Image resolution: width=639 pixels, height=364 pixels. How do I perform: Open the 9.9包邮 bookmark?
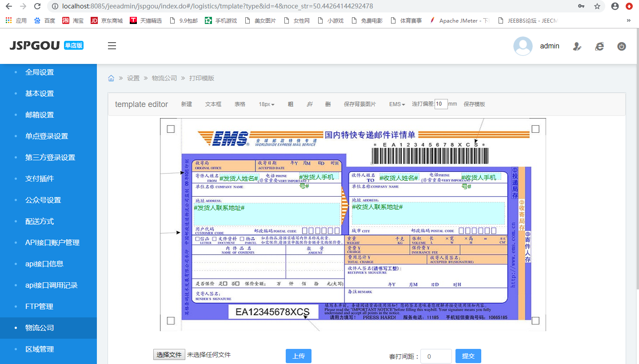184,20
